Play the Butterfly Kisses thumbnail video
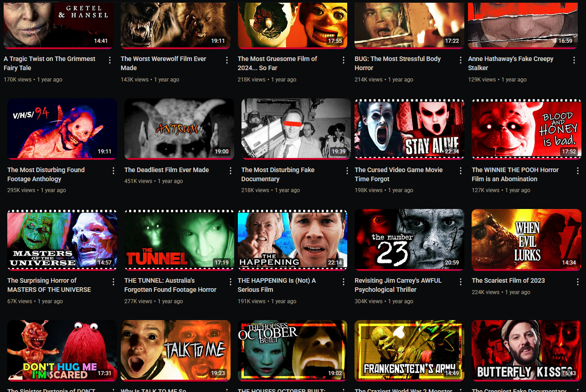586x392 pixels. click(527, 351)
